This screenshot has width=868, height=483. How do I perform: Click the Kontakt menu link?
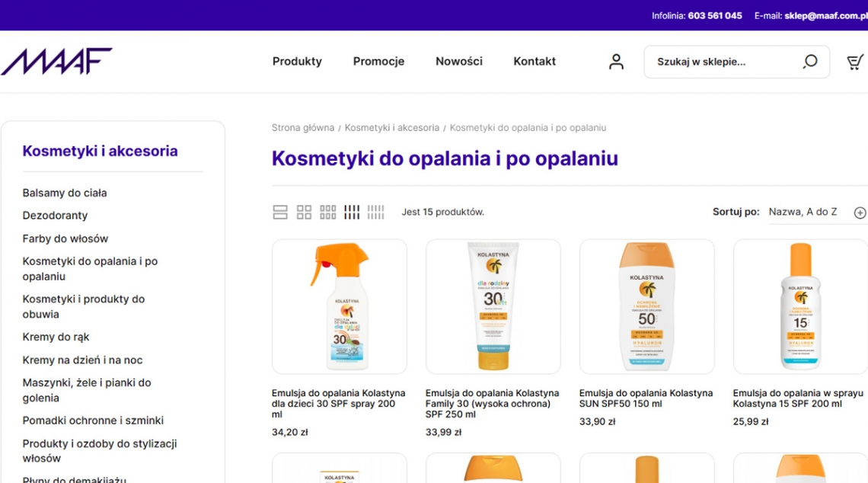pos(535,62)
